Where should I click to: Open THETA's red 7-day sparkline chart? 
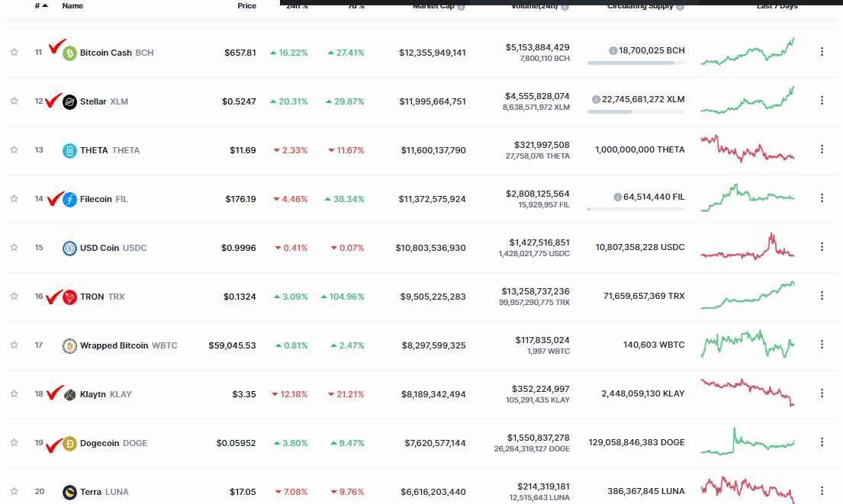[x=748, y=149]
